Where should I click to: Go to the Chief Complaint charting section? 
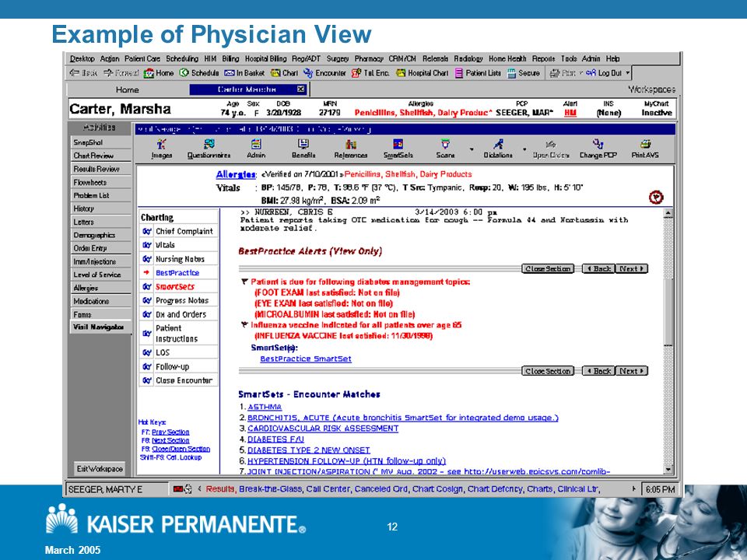click(179, 231)
